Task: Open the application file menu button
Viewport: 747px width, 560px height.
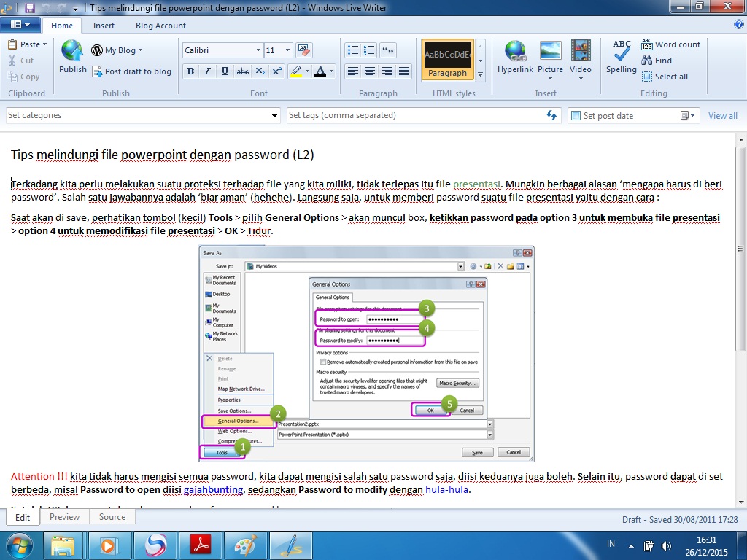Action: [20, 25]
